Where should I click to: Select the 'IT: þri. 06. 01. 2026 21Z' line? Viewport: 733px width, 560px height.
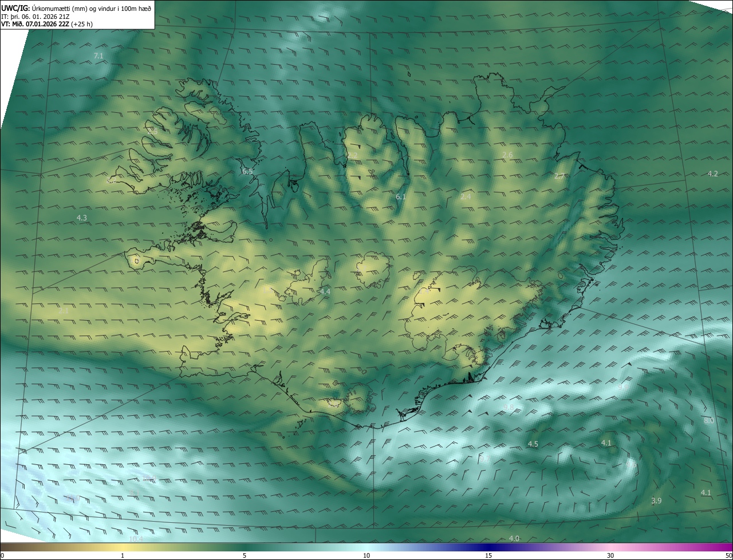point(37,17)
